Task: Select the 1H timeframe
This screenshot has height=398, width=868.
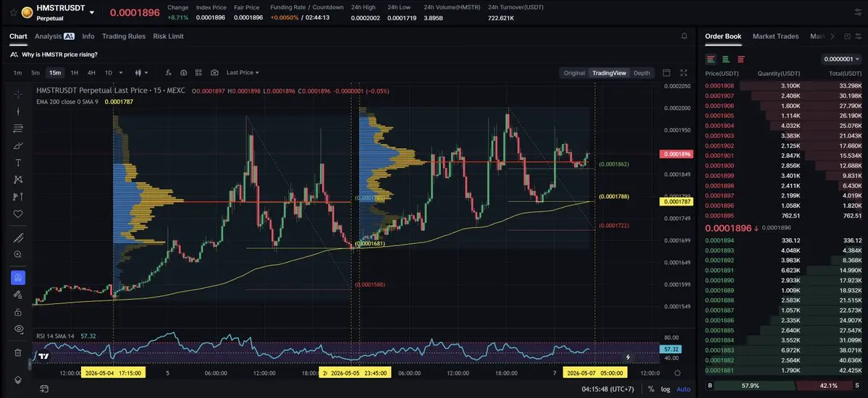Action: tap(74, 72)
